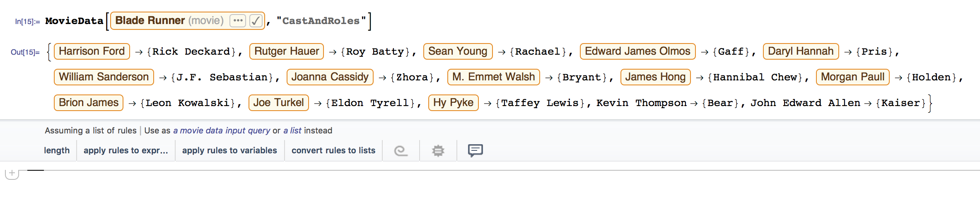Click the MovieData function name
The image size is (980, 208).
click(x=74, y=21)
